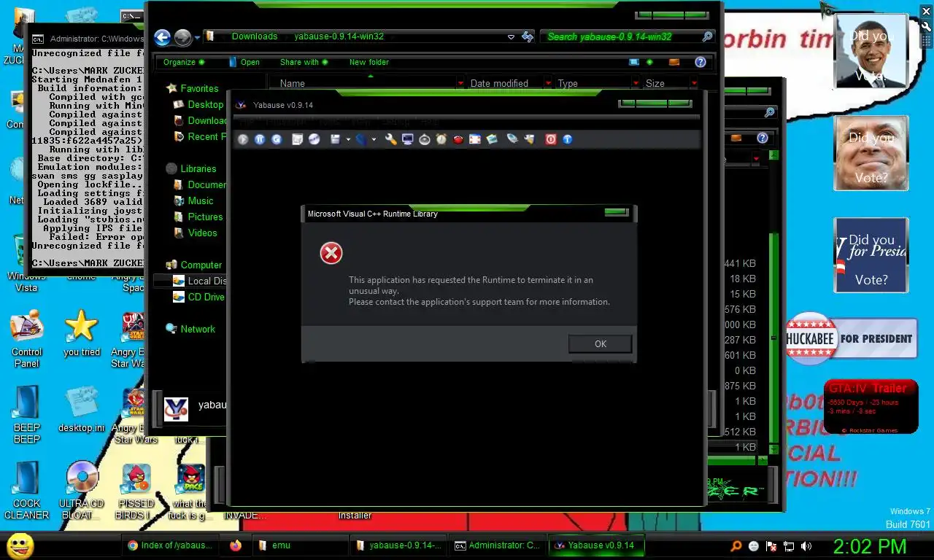Click the Control Panel desktop icon

pos(27,339)
